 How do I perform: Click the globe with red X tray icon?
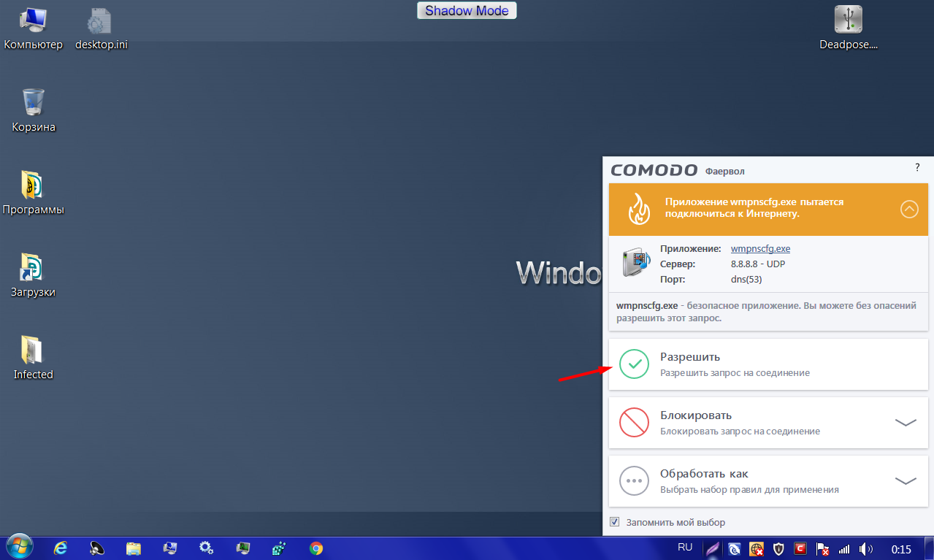757,548
